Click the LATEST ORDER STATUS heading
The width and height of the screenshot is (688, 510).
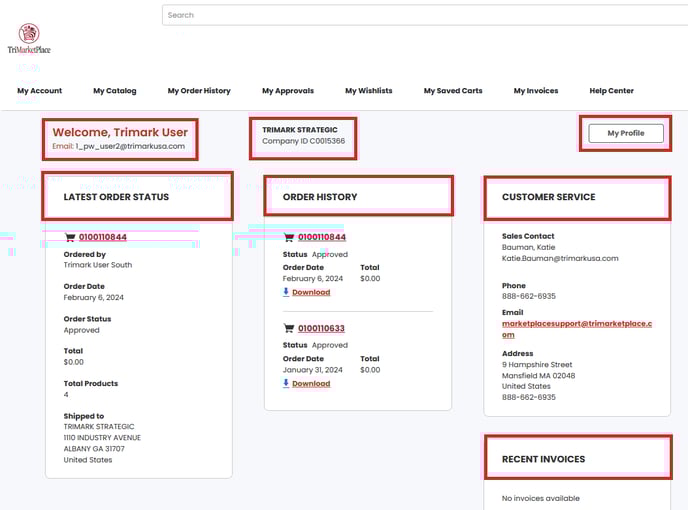[x=116, y=197]
